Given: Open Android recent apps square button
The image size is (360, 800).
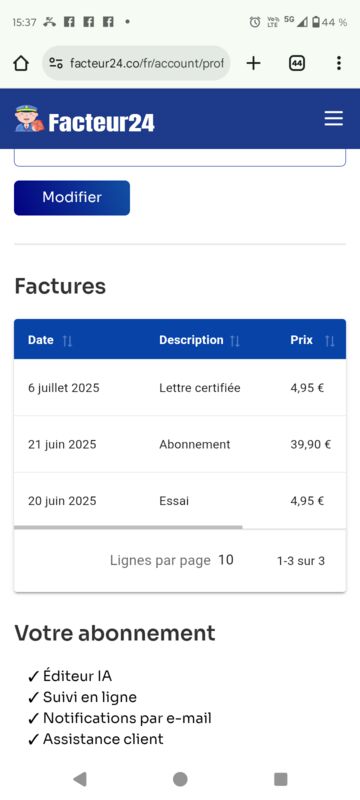Looking at the screenshot, I should (x=280, y=779).
